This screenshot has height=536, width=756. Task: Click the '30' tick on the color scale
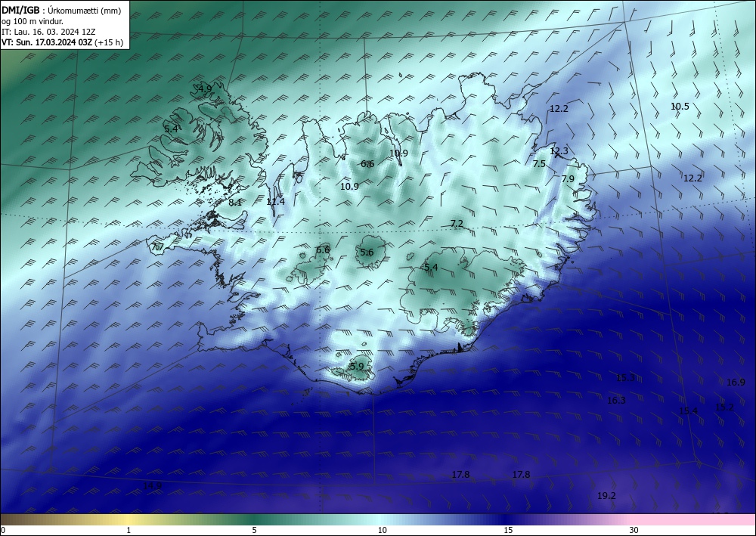(634, 531)
